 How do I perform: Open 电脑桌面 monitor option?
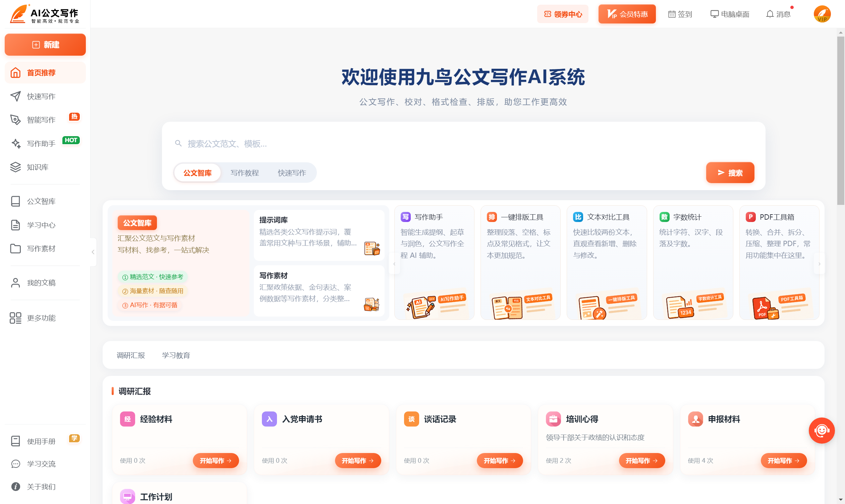pos(730,14)
